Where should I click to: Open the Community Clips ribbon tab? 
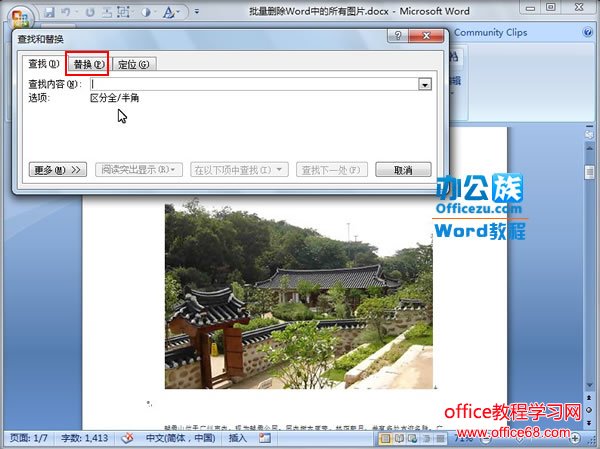coord(491,33)
